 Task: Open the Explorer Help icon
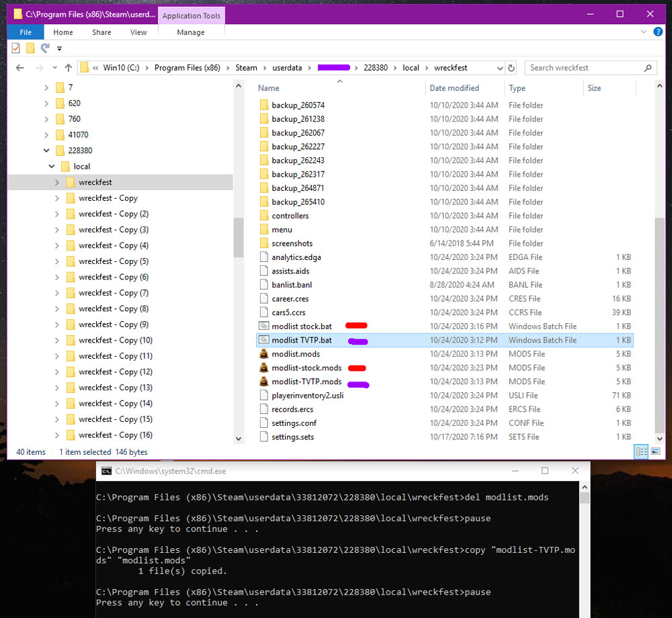coord(658,32)
